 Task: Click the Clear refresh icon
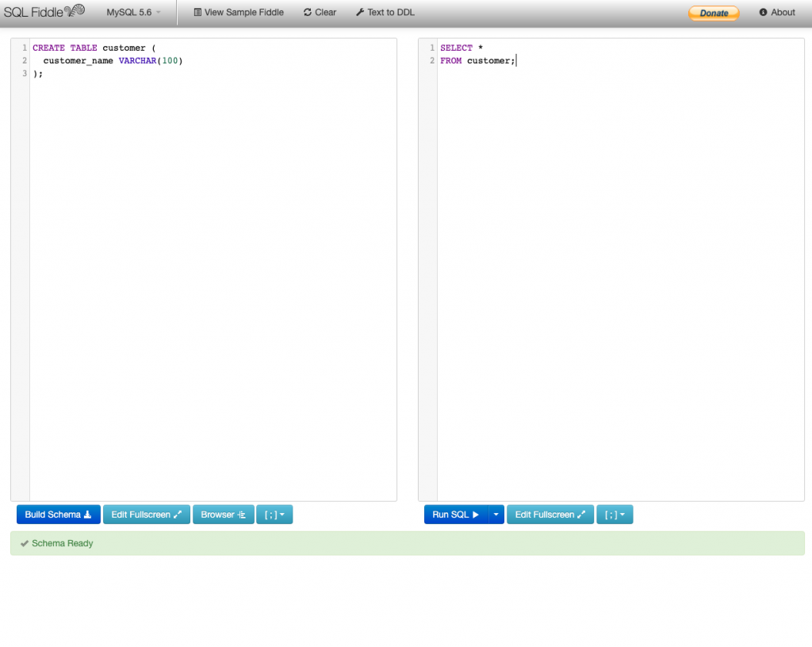(x=308, y=13)
